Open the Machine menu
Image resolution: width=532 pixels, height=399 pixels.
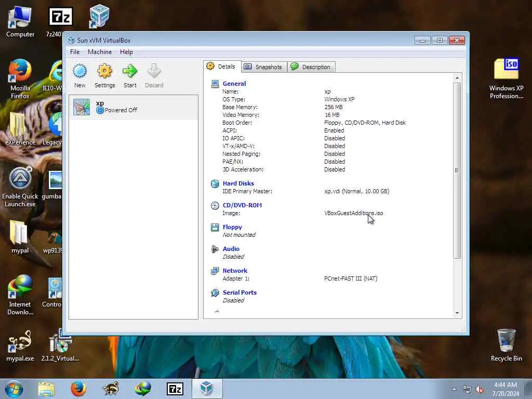pos(100,52)
